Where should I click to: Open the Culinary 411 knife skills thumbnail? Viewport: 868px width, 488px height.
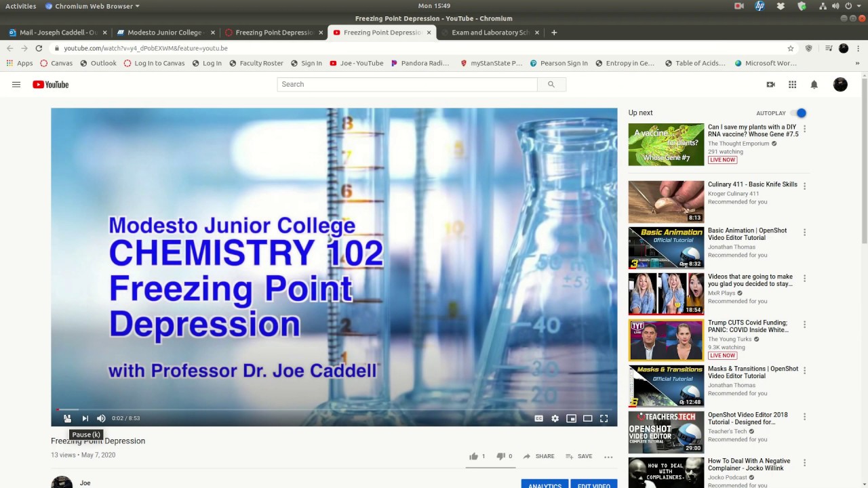(x=666, y=201)
